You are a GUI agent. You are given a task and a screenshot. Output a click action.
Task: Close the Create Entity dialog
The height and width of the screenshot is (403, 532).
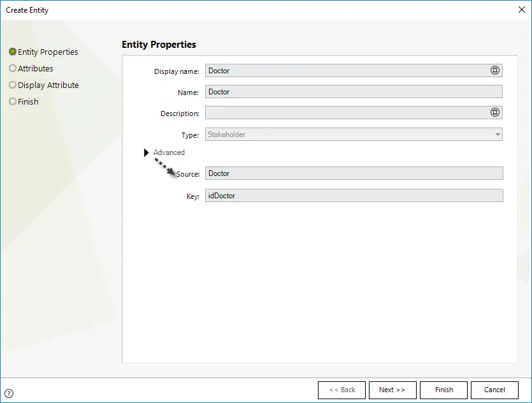521,10
